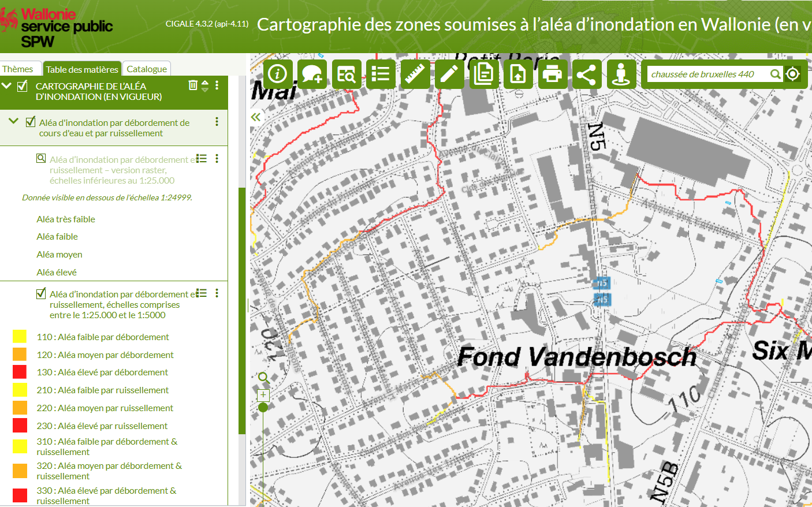The image size is (812, 507).
Task: Uncheck the 1:25.000 to 1:5000 scale layer
Action: coord(41,293)
